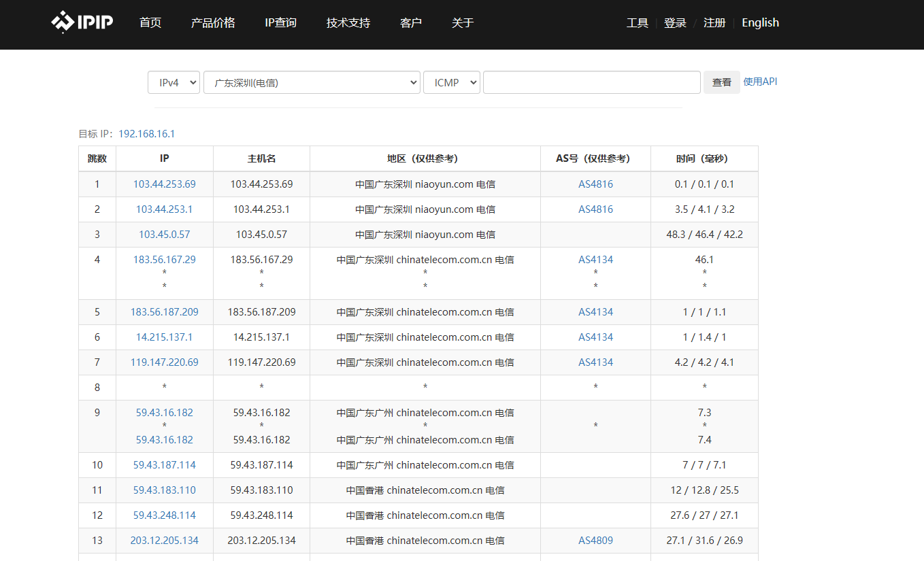Open the 工具 link in header

637,23
